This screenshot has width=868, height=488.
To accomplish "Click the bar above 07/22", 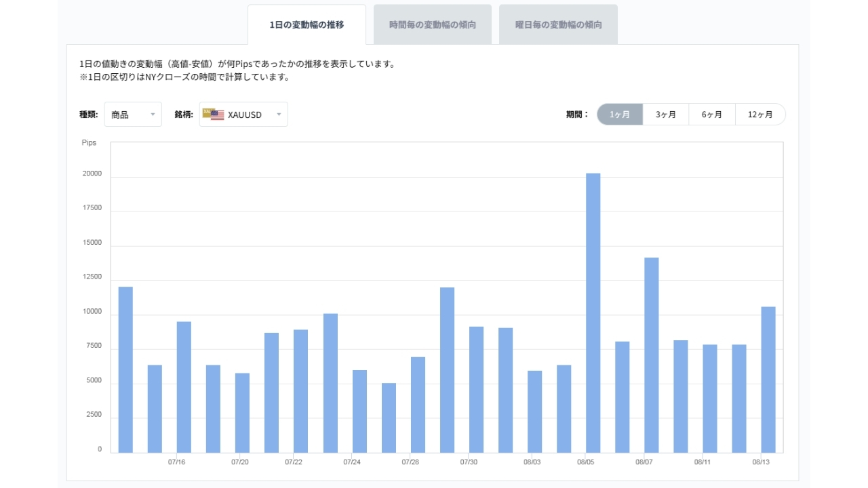I will [x=300, y=391].
